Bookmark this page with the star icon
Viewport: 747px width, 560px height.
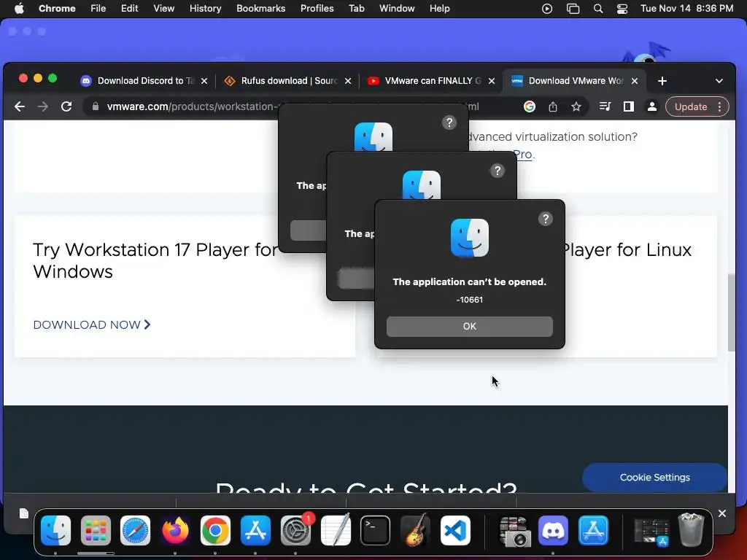pos(576,106)
